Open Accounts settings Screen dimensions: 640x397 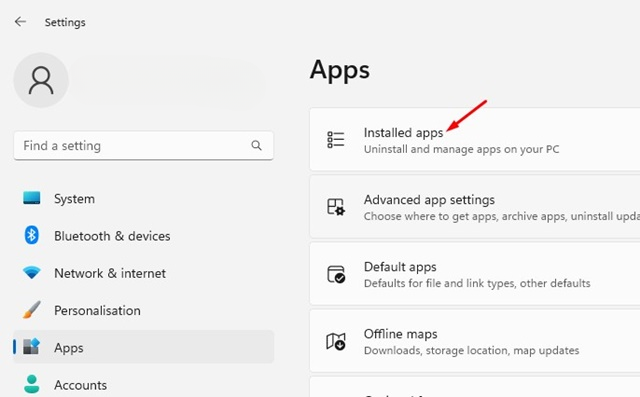[x=143, y=384]
